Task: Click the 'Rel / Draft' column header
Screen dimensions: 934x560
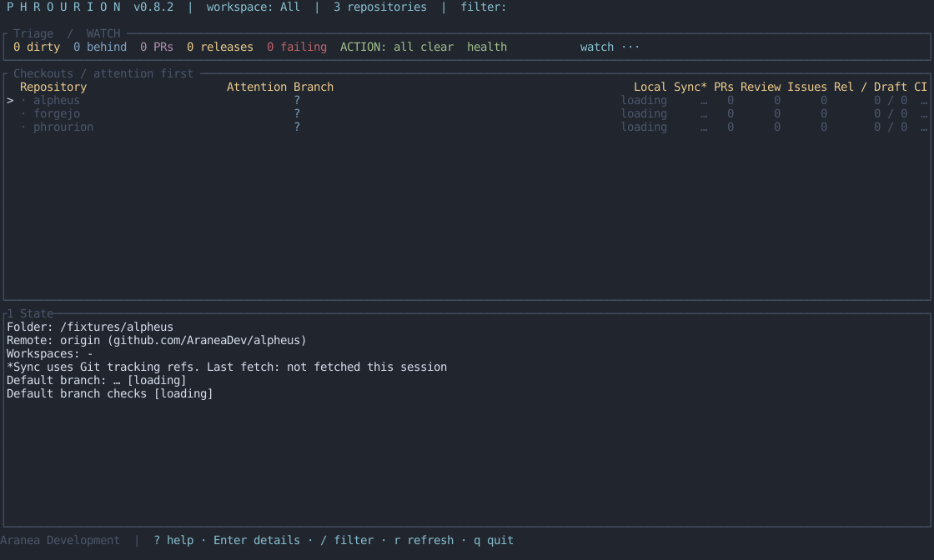Action: coord(871,87)
